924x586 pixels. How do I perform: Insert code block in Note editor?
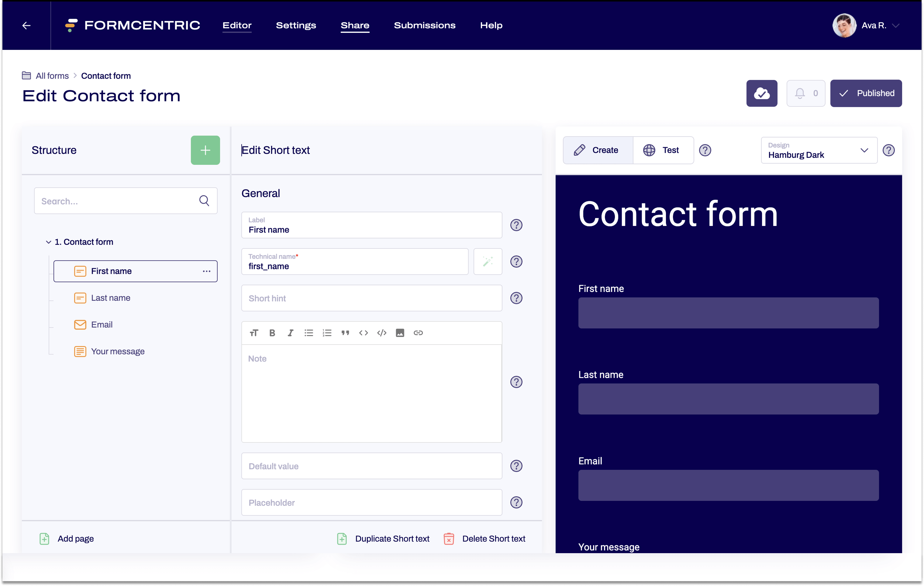(381, 333)
